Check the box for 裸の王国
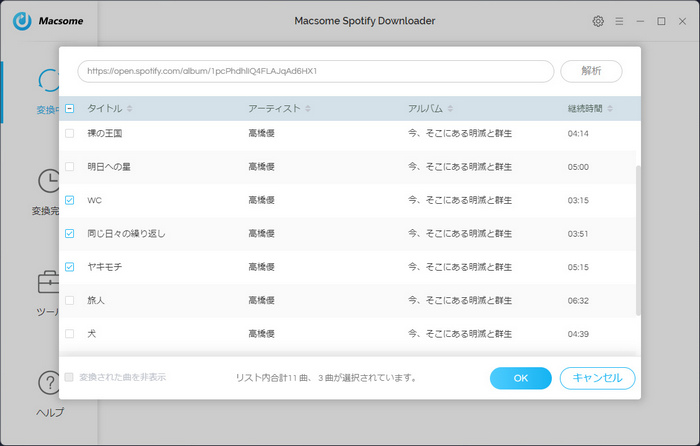Screen dimensions: 700x446 click(70, 133)
